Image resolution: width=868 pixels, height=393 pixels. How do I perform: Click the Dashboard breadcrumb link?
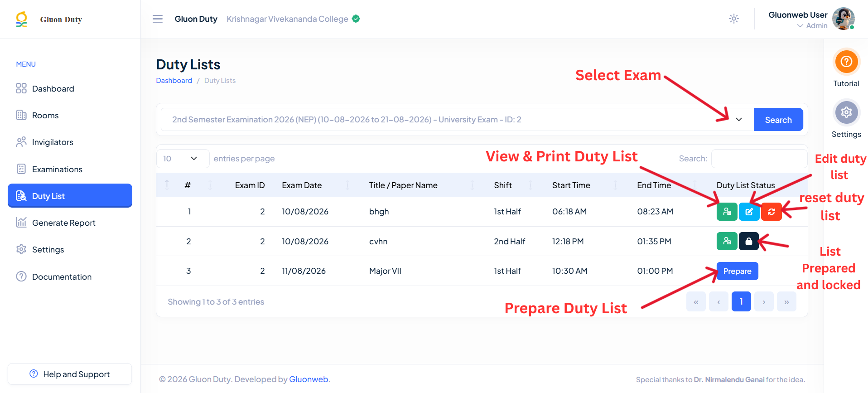click(x=174, y=80)
